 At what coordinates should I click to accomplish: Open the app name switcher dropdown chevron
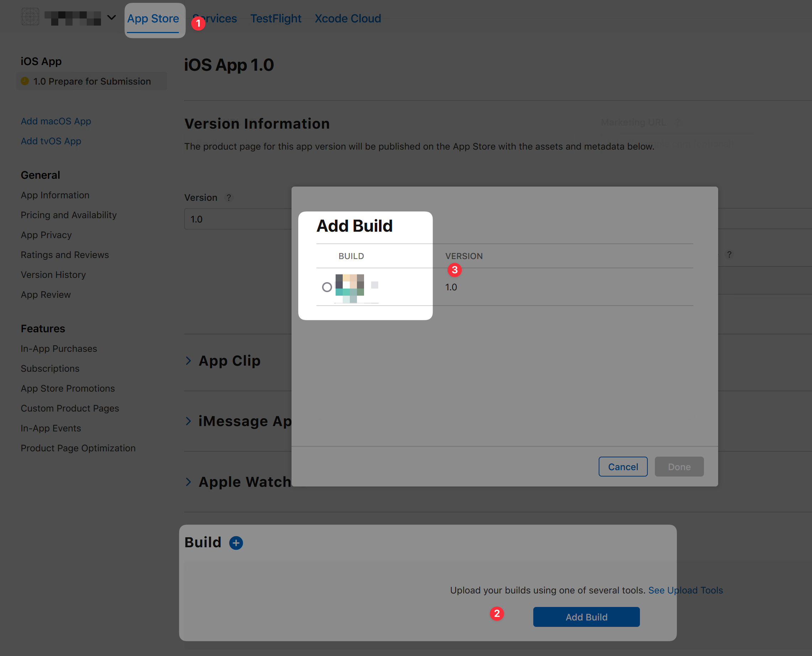pos(112,17)
